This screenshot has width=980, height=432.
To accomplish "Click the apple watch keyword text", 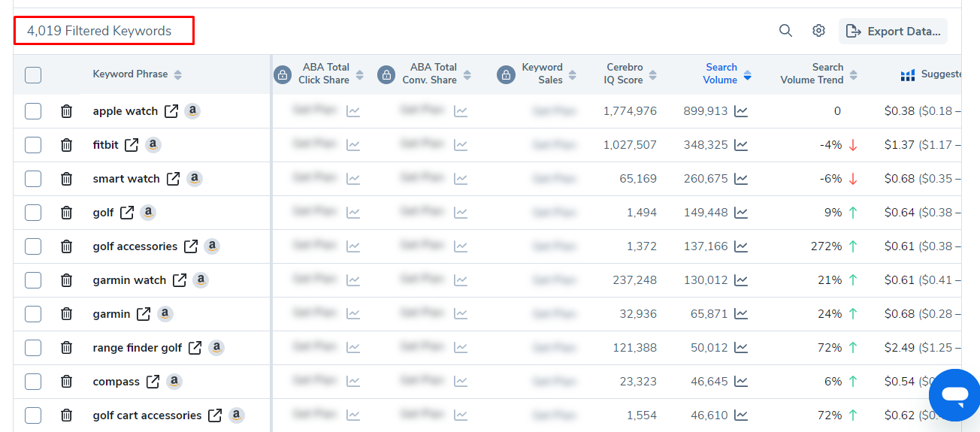I will point(126,111).
